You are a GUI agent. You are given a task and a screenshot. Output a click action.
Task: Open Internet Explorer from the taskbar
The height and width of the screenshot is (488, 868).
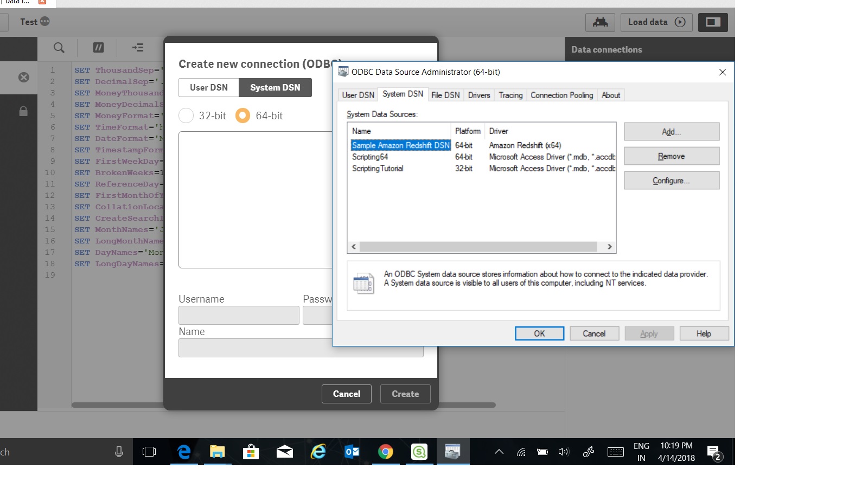coord(318,452)
